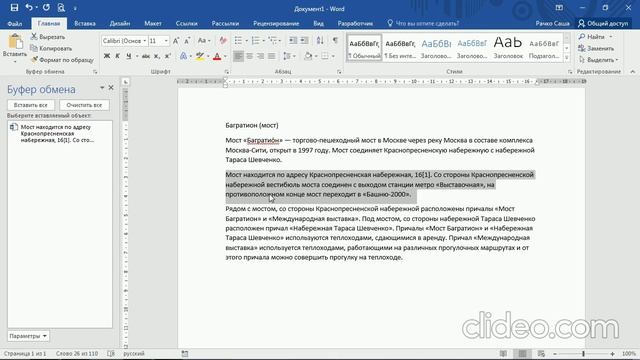Switch to the Дизайн tab
The image size is (640, 360).
point(120,23)
